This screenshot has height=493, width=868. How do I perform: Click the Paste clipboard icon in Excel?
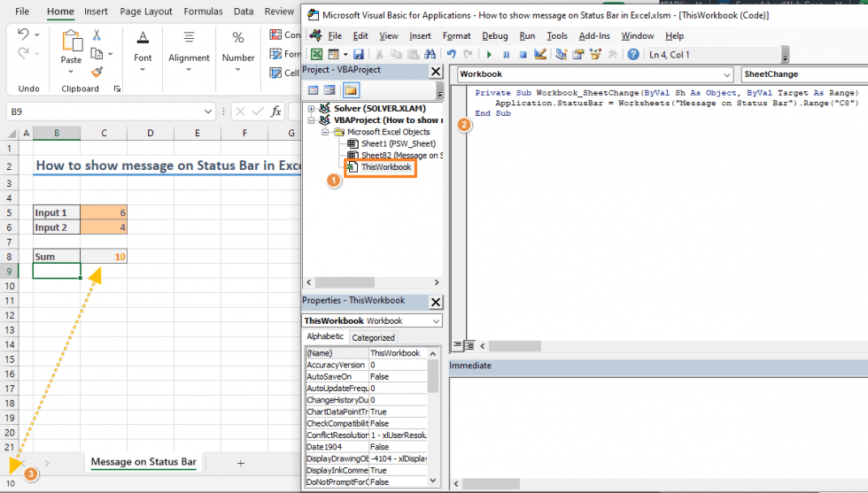[x=72, y=41]
